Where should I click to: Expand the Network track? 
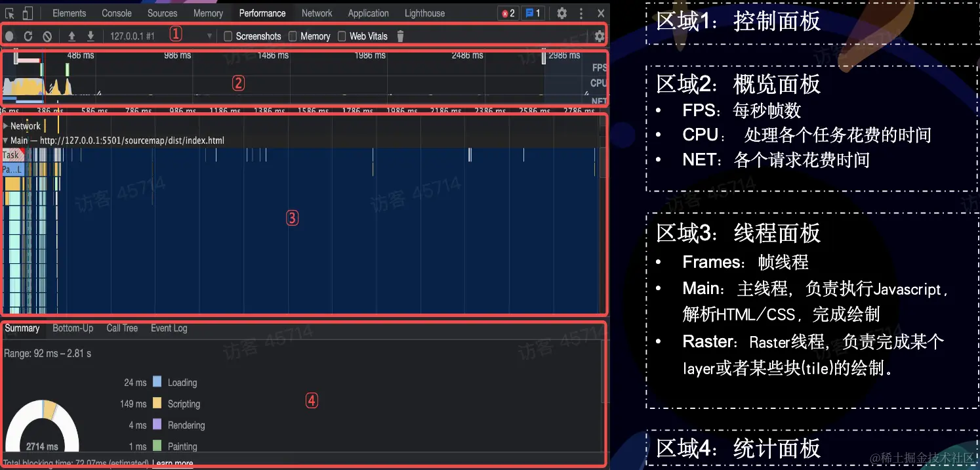6,126
